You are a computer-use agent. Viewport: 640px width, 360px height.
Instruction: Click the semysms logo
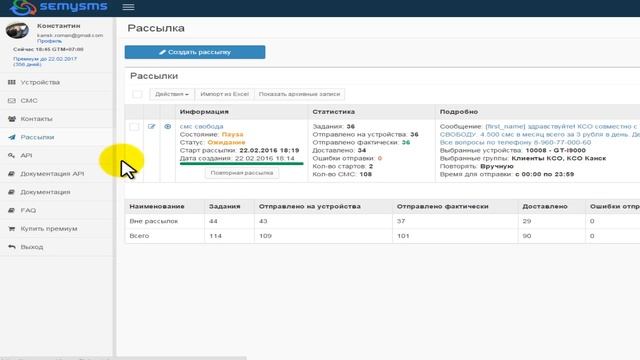(59, 7)
